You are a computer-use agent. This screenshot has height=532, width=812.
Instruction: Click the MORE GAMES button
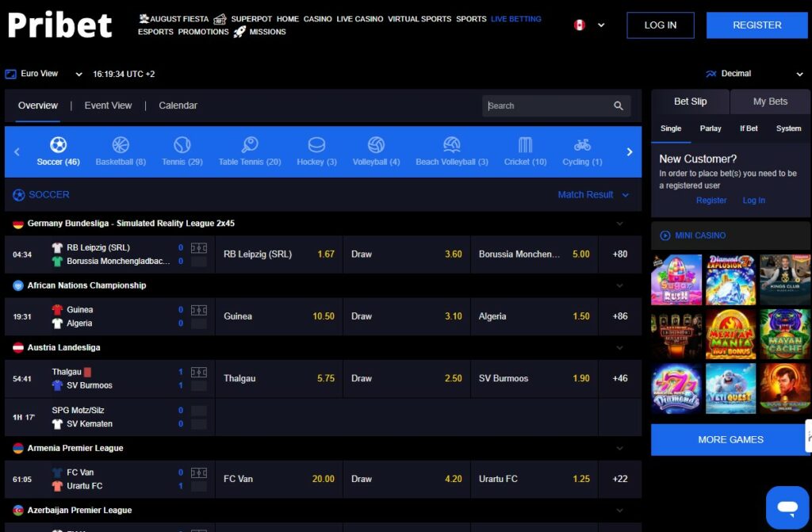730,440
